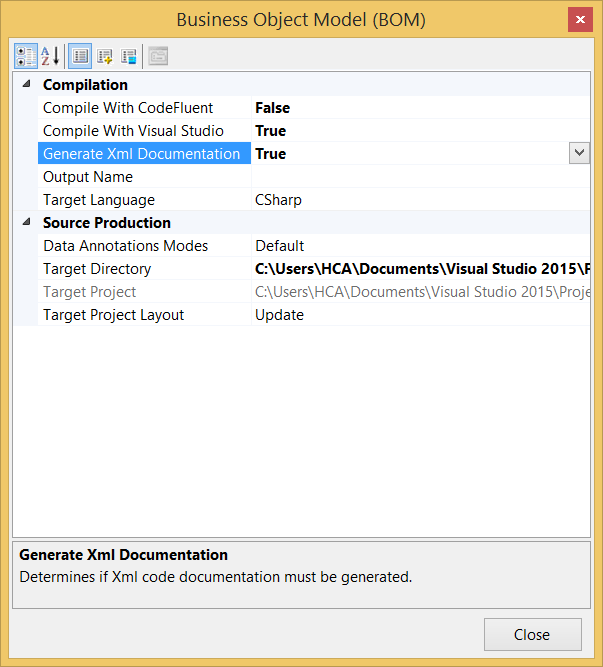Image resolution: width=603 pixels, height=667 pixels.
Task: Select the Compile With Visual Studio row
Action: (x=133, y=131)
